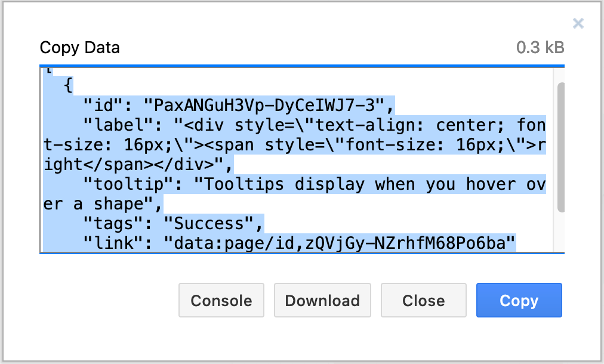Click the Copy button
This screenshot has height=364, width=604.
(x=518, y=300)
